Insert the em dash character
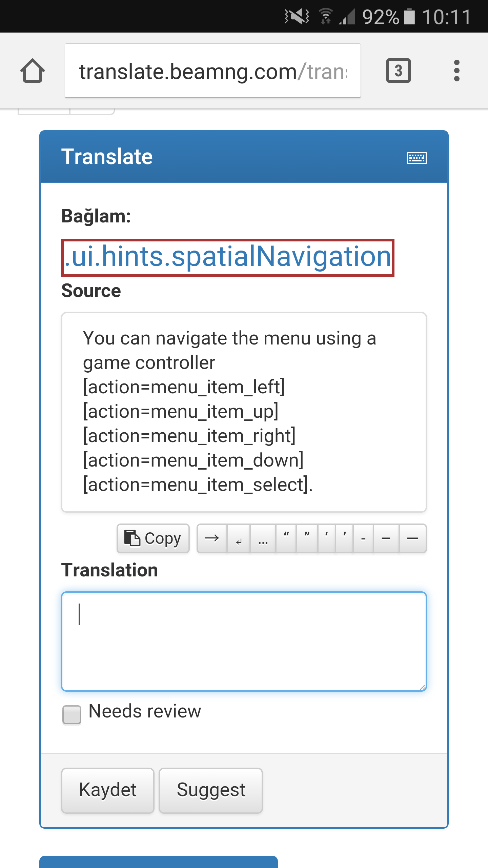488x868 pixels. pos(412,538)
